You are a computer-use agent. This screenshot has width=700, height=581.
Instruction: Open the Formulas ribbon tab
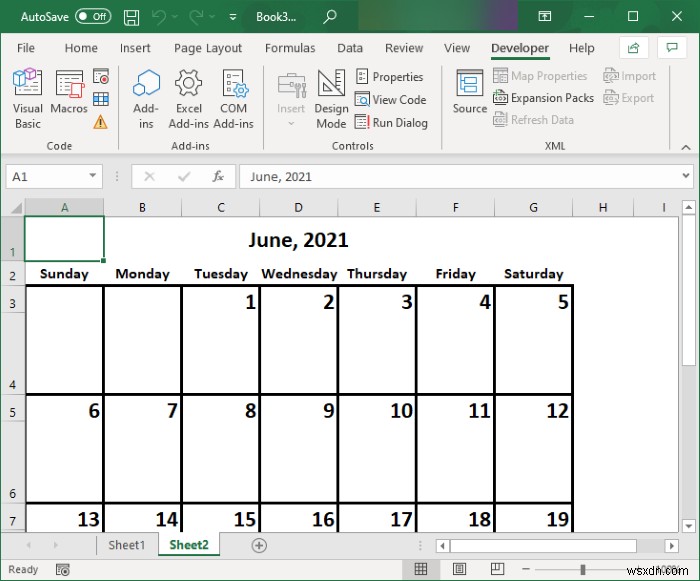pos(290,48)
